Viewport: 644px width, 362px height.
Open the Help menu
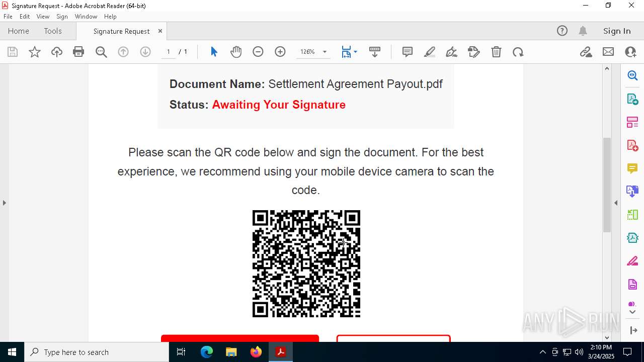click(110, 17)
